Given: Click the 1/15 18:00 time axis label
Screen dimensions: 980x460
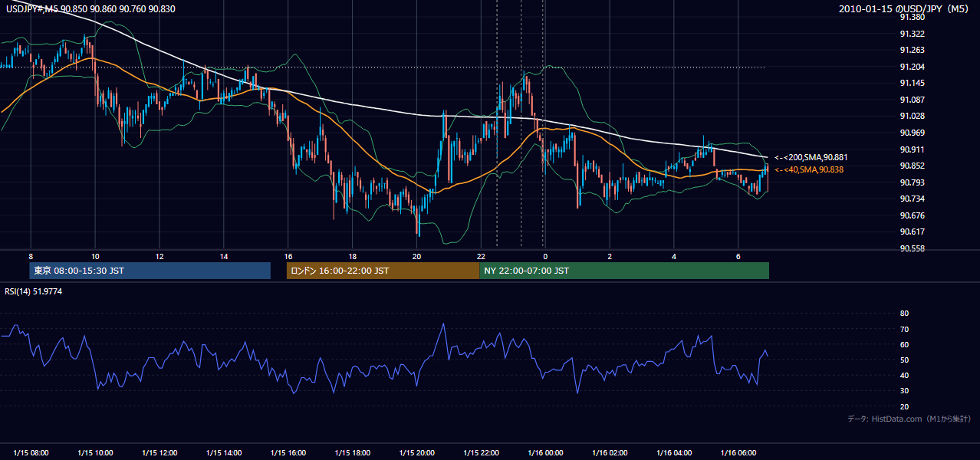Looking at the screenshot, I should tap(353, 452).
